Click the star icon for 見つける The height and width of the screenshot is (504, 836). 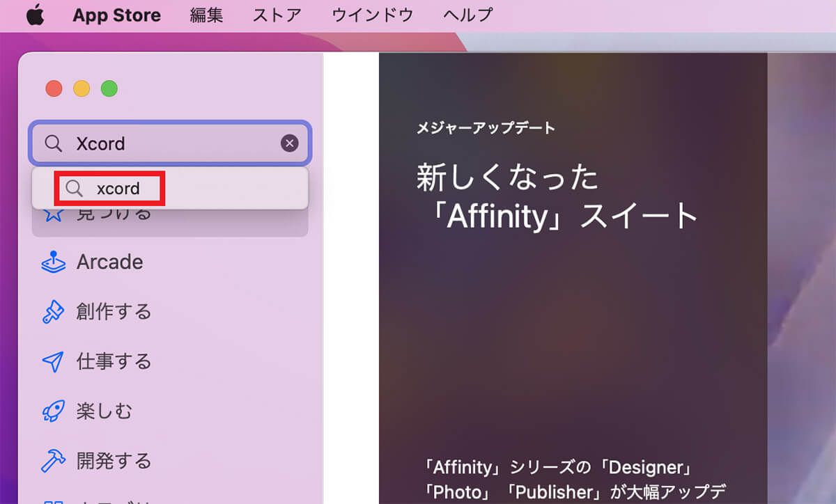[x=54, y=213]
